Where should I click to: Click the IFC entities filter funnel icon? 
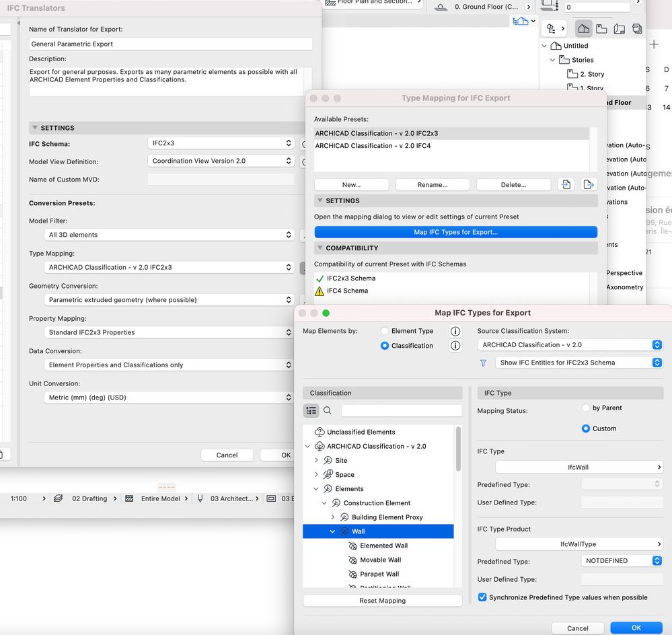pos(483,363)
